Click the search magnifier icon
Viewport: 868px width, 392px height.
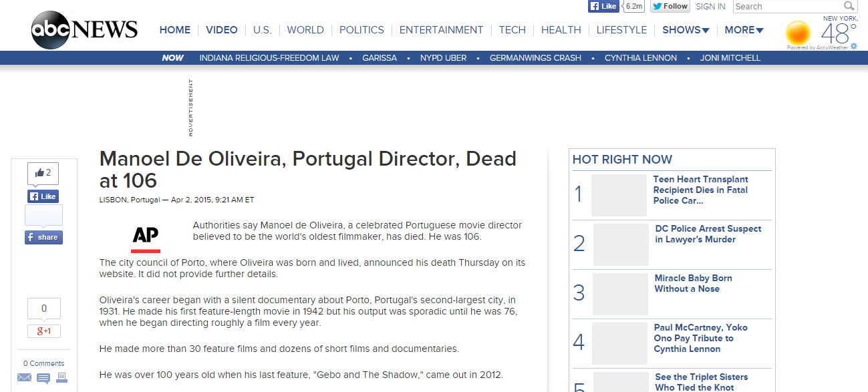849,6
